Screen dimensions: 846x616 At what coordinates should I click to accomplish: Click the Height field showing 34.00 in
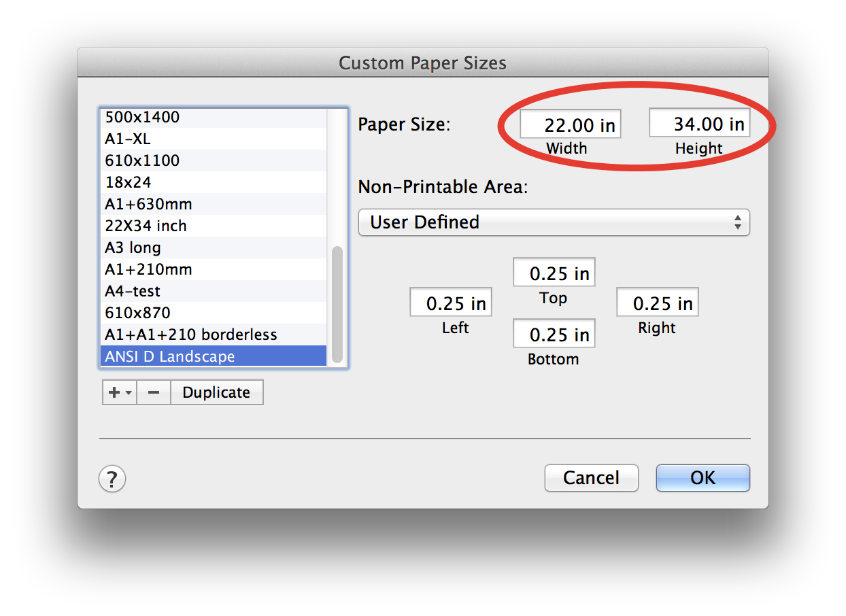coord(699,123)
